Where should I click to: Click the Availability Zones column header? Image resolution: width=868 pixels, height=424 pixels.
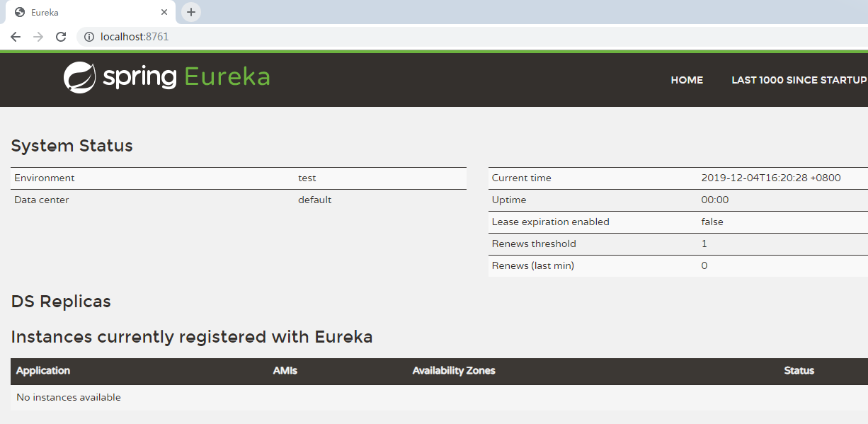click(454, 370)
